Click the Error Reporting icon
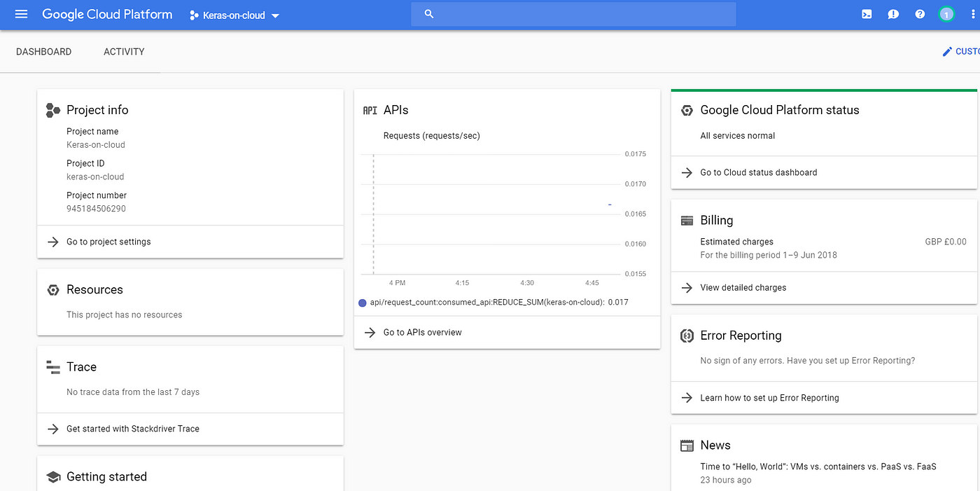Image resolution: width=980 pixels, height=491 pixels. coord(687,336)
